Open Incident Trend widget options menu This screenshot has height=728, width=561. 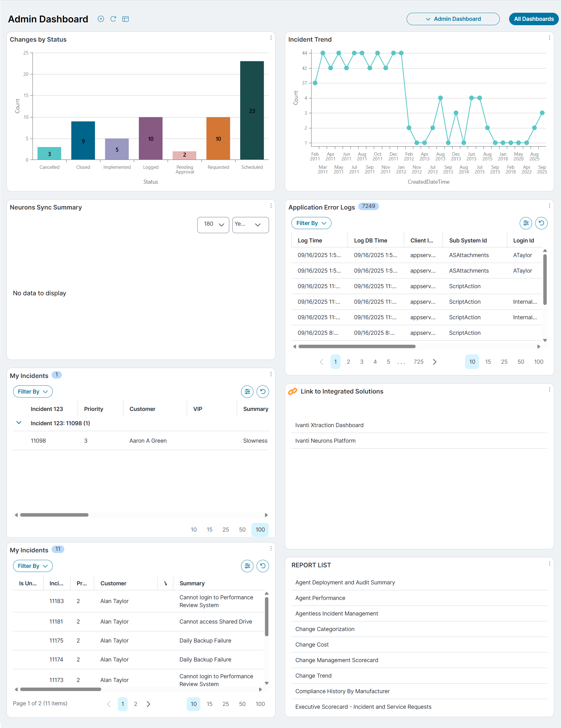click(549, 38)
